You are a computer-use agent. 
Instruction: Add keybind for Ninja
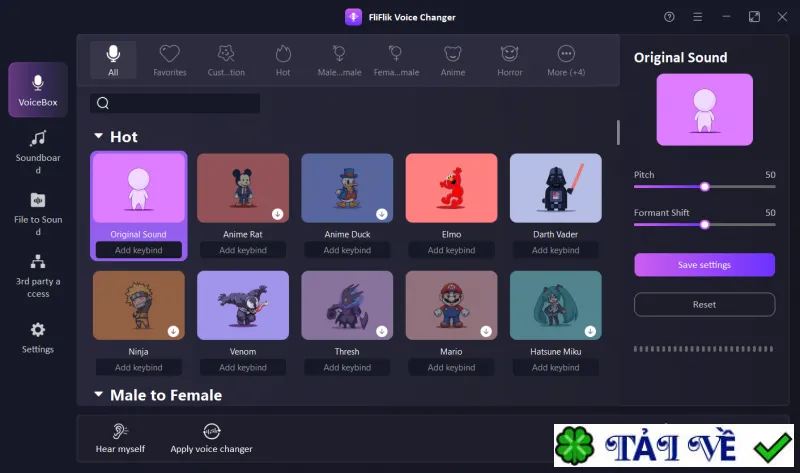139,367
